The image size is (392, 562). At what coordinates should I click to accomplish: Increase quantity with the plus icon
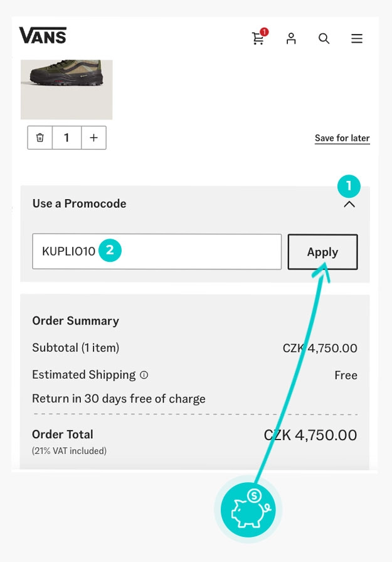point(93,138)
